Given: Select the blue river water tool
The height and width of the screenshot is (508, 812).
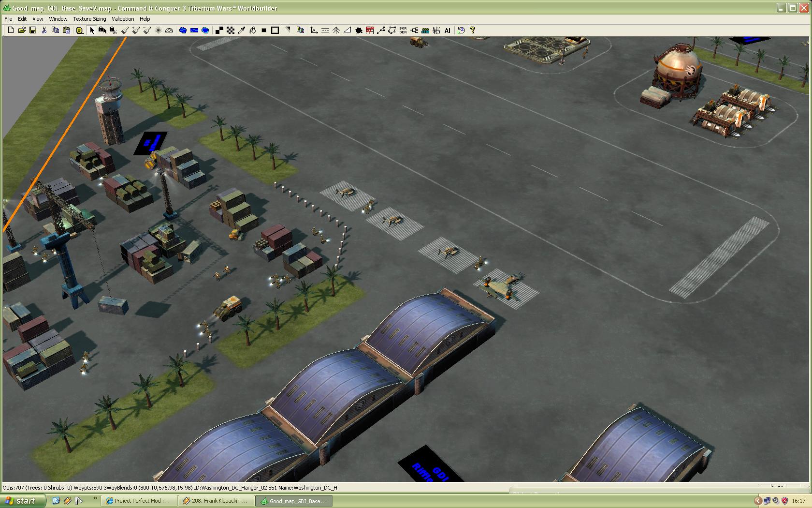Looking at the screenshot, I should (x=194, y=30).
